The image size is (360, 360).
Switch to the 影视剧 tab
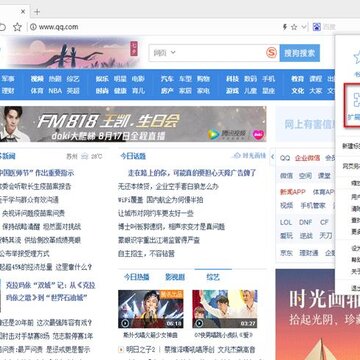[x=175, y=277]
